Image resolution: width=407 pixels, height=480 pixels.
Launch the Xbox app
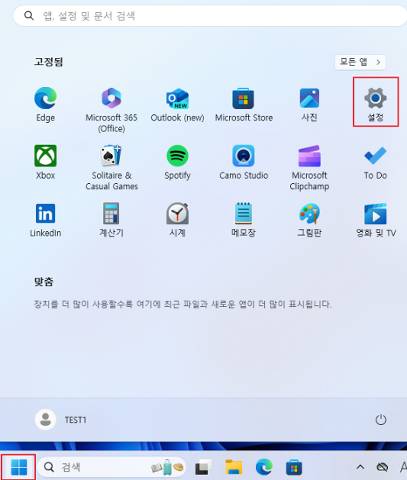[45, 162]
